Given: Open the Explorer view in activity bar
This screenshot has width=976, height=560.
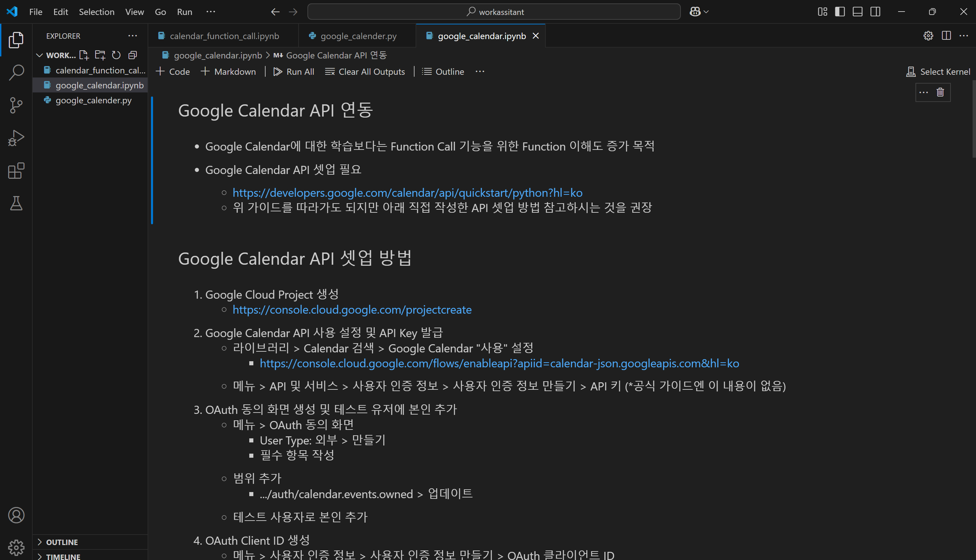Looking at the screenshot, I should [16, 40].
